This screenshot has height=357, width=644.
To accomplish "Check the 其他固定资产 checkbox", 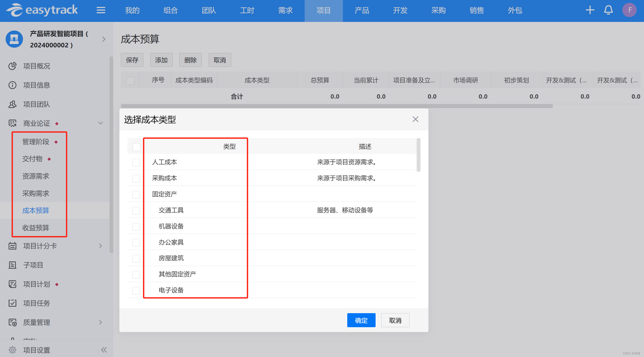I will pyautogui.click(x=136, y=274).
